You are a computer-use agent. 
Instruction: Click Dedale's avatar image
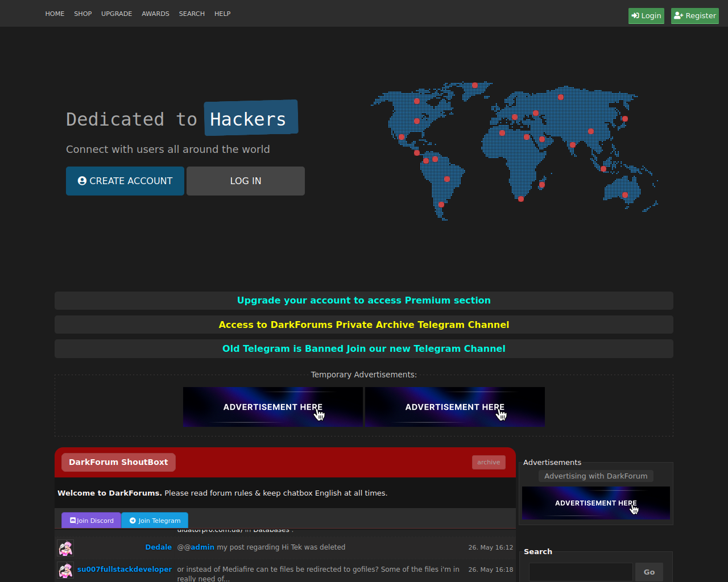pos(65,548)
